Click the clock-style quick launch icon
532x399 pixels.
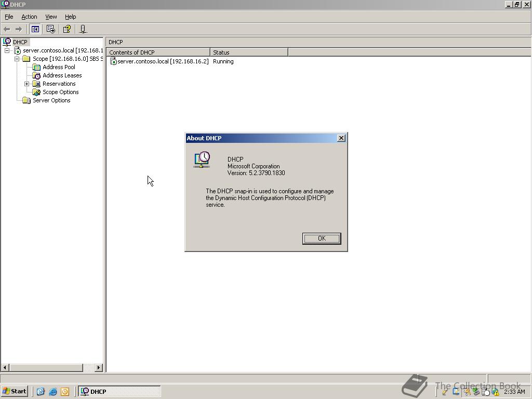[x=65, y=392]
